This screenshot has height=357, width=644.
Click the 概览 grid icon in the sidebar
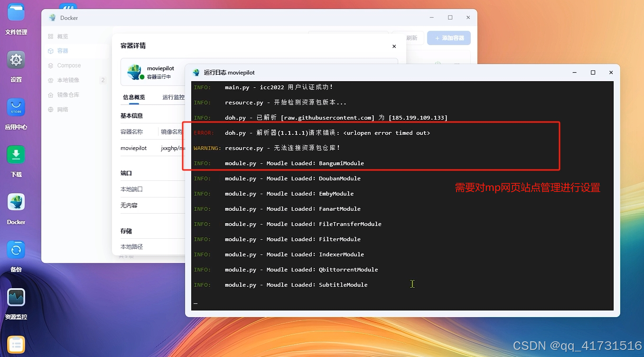pos(51,37)
